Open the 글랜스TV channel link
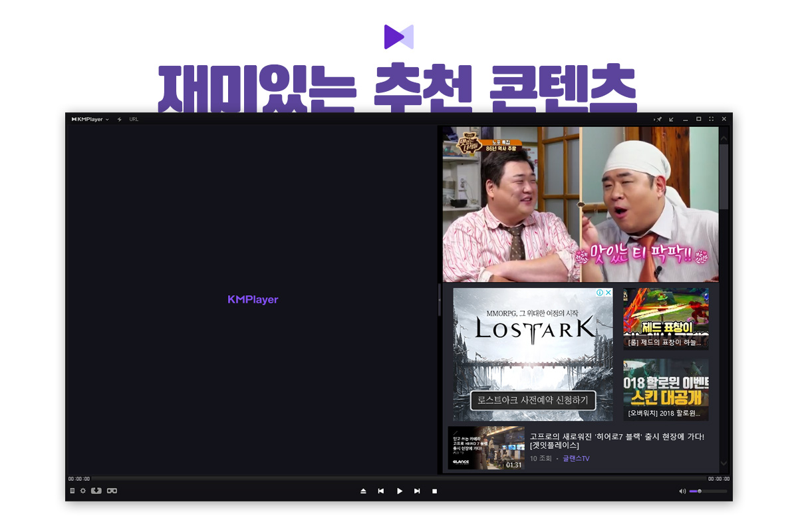The width and height of the screenshot is (798, 532). [577, 459]
